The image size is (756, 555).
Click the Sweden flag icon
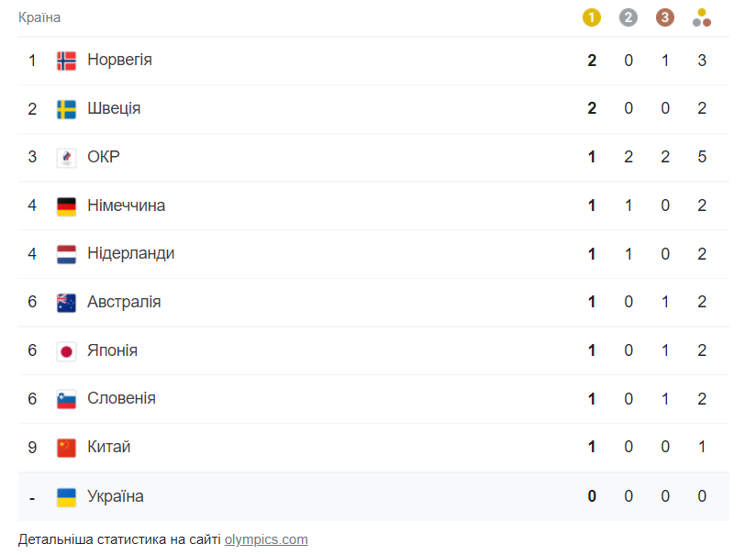click(x=66, y=109)
